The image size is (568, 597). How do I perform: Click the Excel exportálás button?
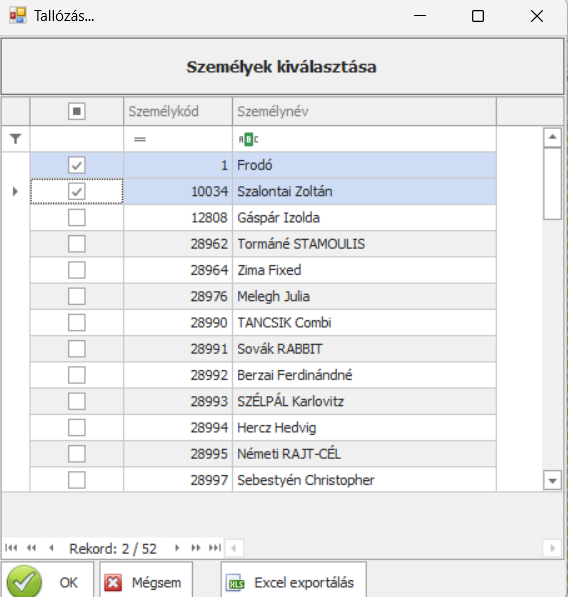[x=294, y=579]
